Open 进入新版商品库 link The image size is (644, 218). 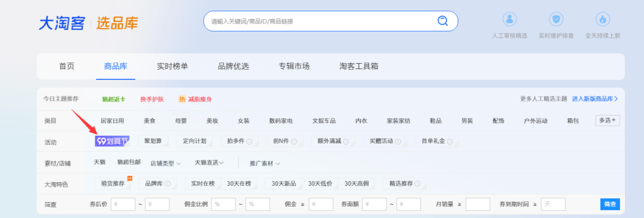pos(595,99)
